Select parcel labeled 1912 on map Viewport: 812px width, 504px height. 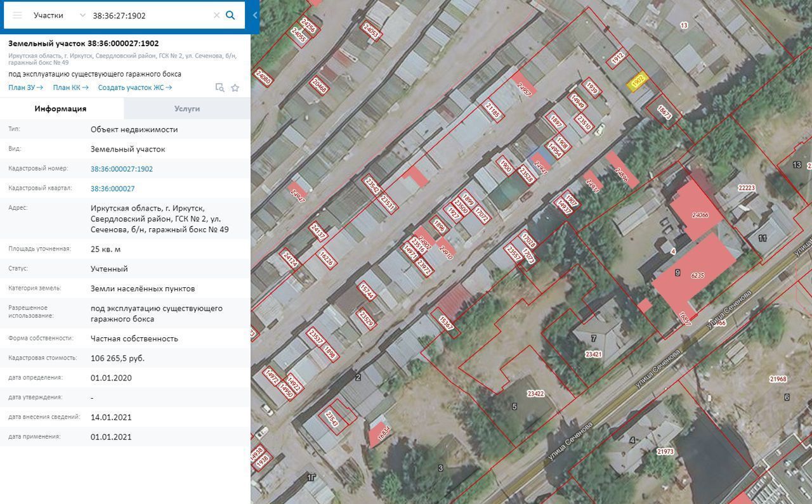[619, 59]
